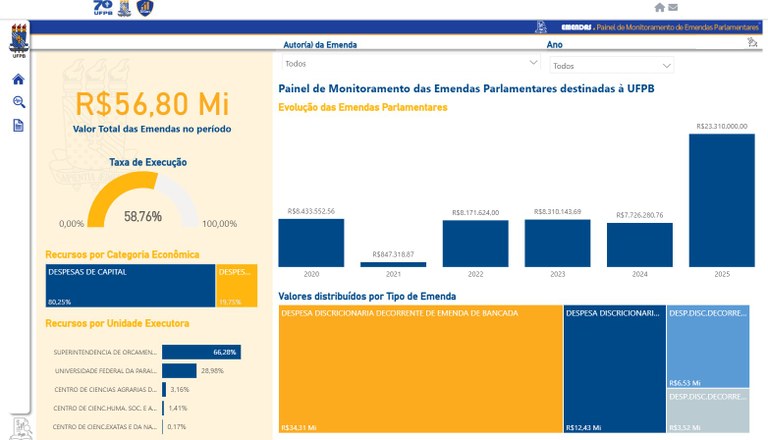Click the Taxa de Execução gauge
Screen dimensions: 768x440
tap(142, 200)
